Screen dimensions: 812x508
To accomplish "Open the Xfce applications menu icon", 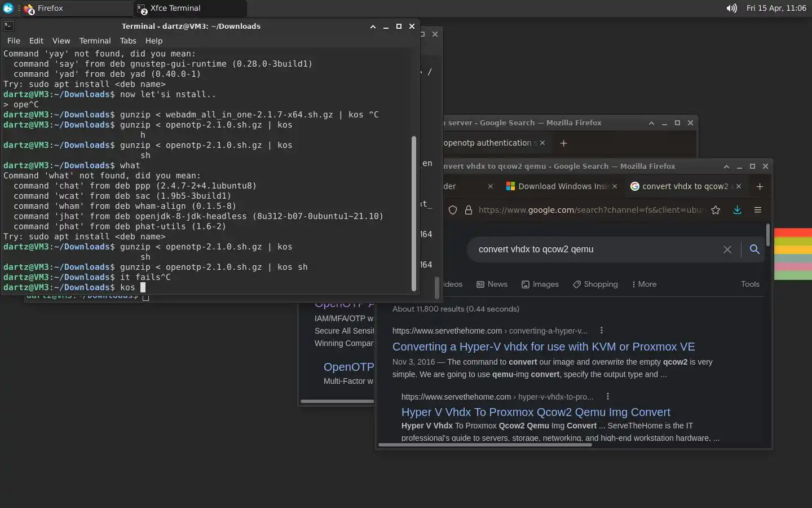I will 8,8.
